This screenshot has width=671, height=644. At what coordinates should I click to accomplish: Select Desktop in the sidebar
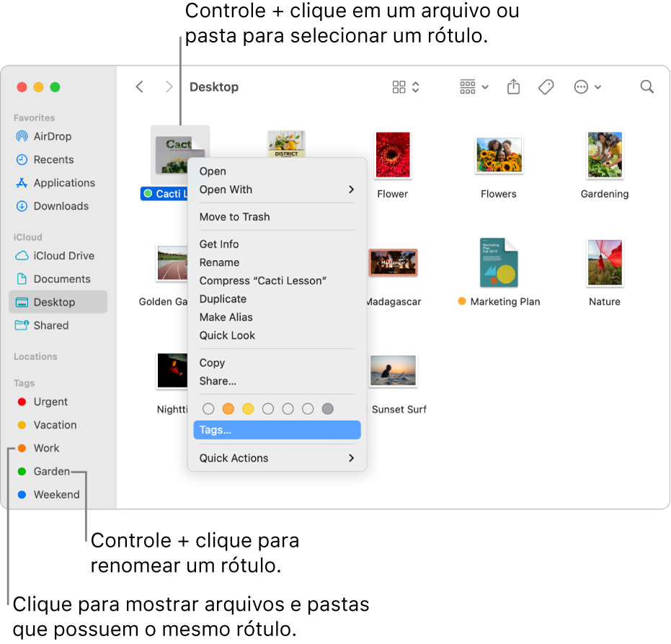pyautogui.click(x=58, y=302)
